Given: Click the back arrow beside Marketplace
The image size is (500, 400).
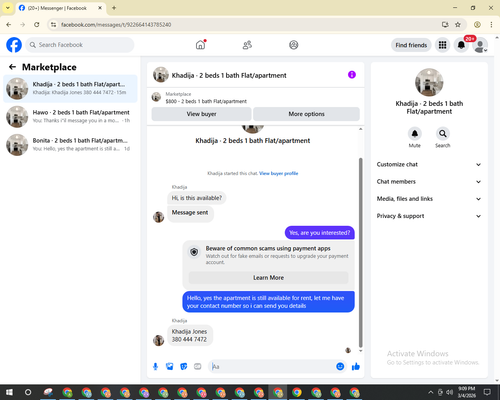Looking at the screenshot, I should [x=12, y=67].
